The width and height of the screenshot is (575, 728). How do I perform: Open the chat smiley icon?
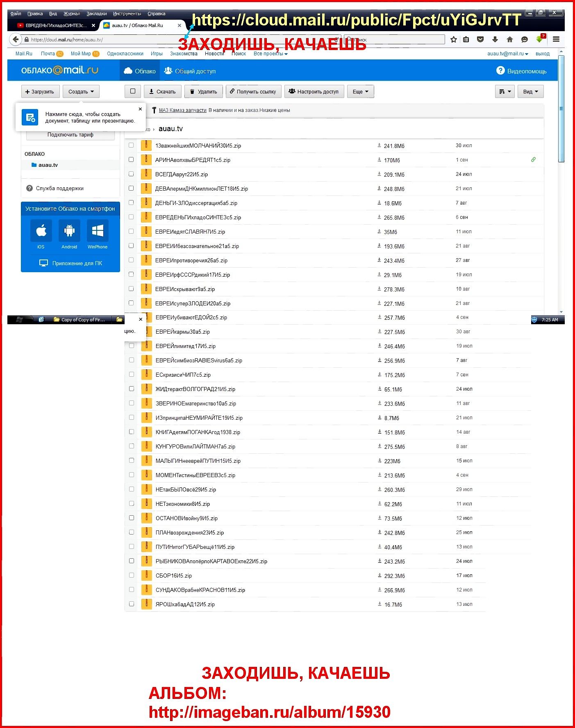[x=524, y=39]
